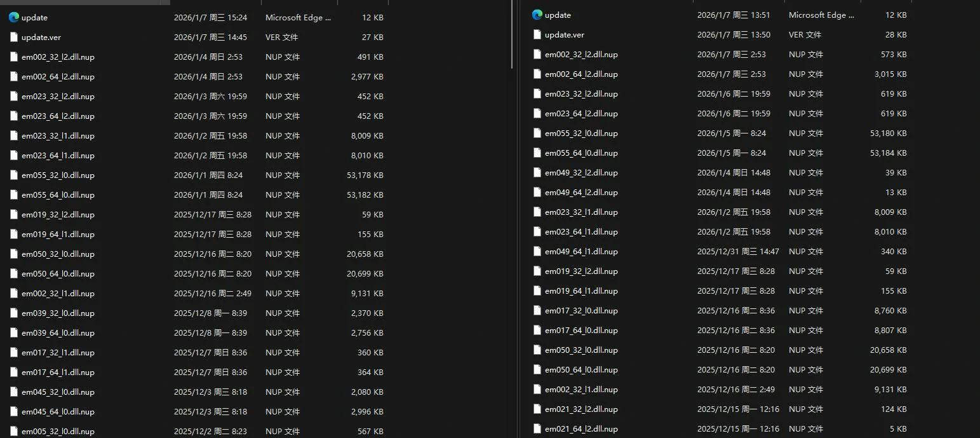This screenshot has width=980, height=438.
Task: Click the file icon beside em005_32_l0.dll.nup
Action: (x=14, y=432)
